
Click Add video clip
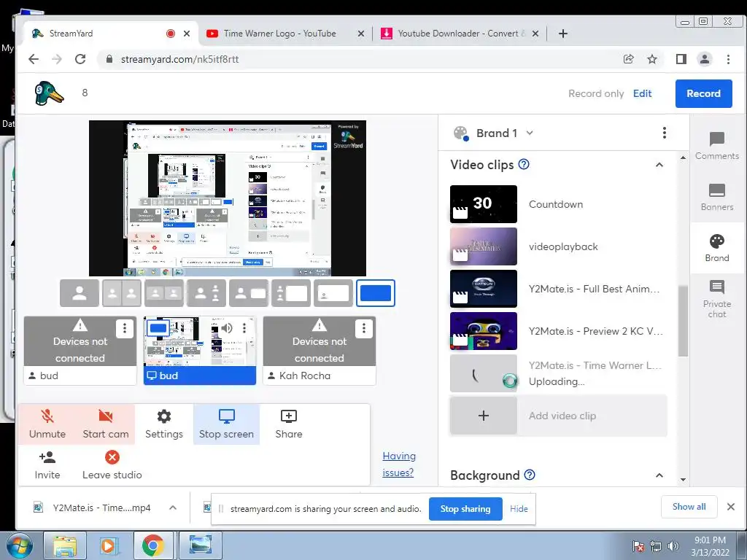tap(558, 416)
